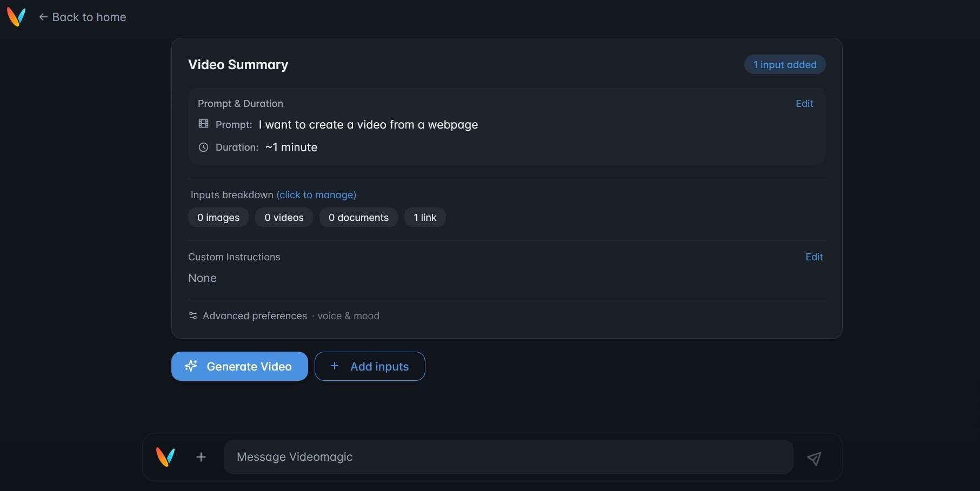Select the 0 images chip
The image size is (980, 491).
click(218, 218)
